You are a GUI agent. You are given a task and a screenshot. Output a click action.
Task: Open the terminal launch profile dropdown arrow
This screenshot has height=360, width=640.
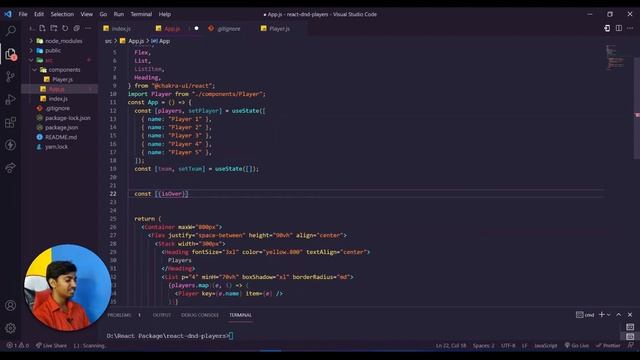[609, 315]
